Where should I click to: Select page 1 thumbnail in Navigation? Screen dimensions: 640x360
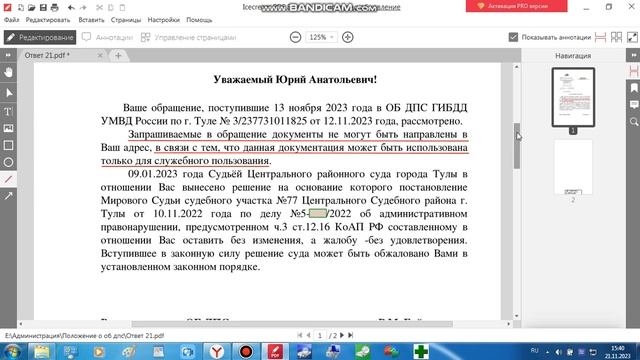(573, 97)
